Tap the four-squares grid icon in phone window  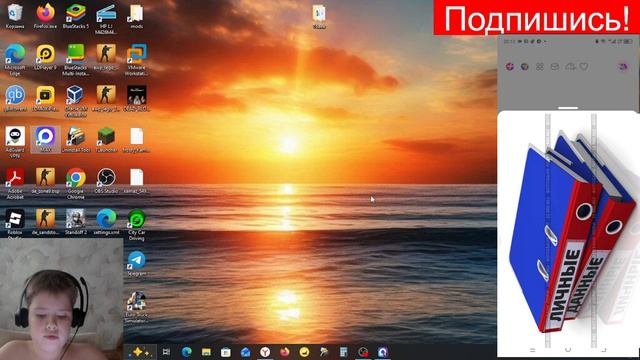click(x=540, y=67)
